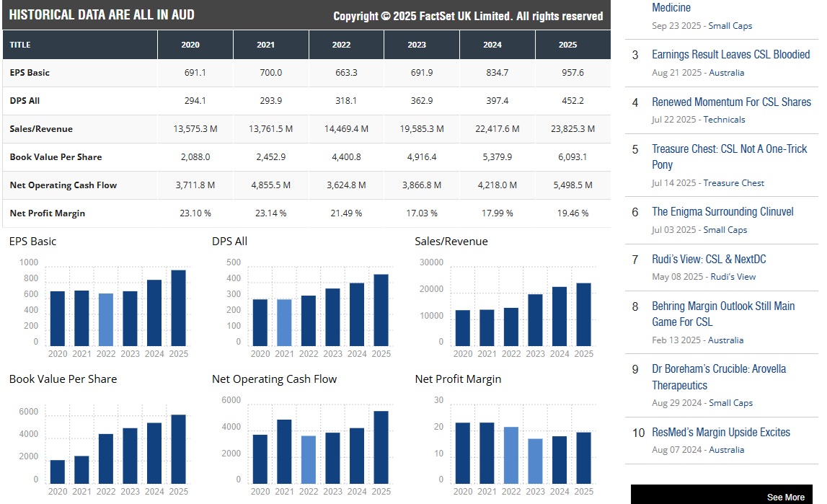827x504 pixels.
Task: Click the Technicals category link
Action: (724, 120)
